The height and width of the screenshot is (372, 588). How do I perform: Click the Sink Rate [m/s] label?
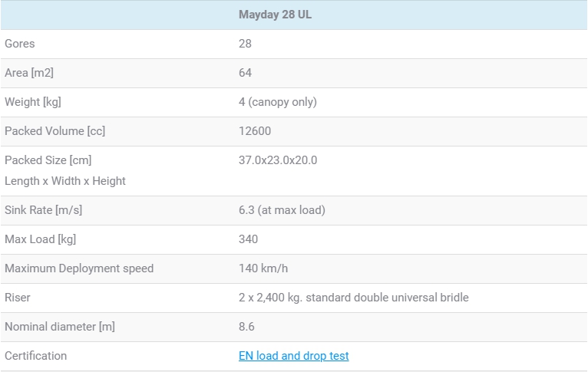pos(43,210)
